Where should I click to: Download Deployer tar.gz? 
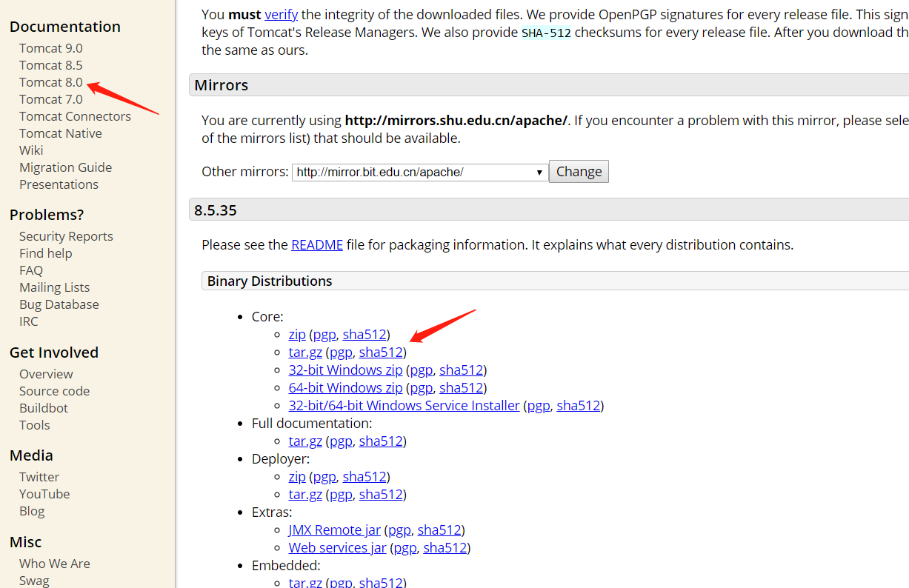point(305,495)
